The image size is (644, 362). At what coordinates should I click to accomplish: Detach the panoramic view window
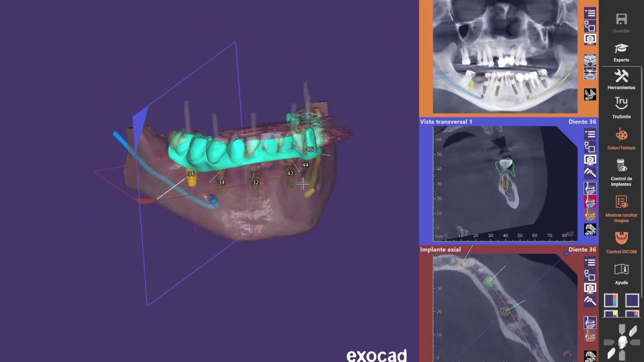[x=590, y=26]
